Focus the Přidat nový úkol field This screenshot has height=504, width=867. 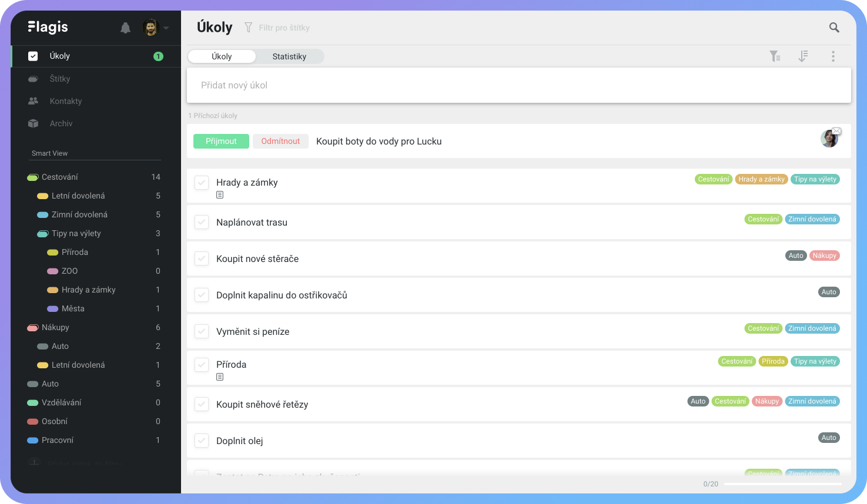point(519,85)
